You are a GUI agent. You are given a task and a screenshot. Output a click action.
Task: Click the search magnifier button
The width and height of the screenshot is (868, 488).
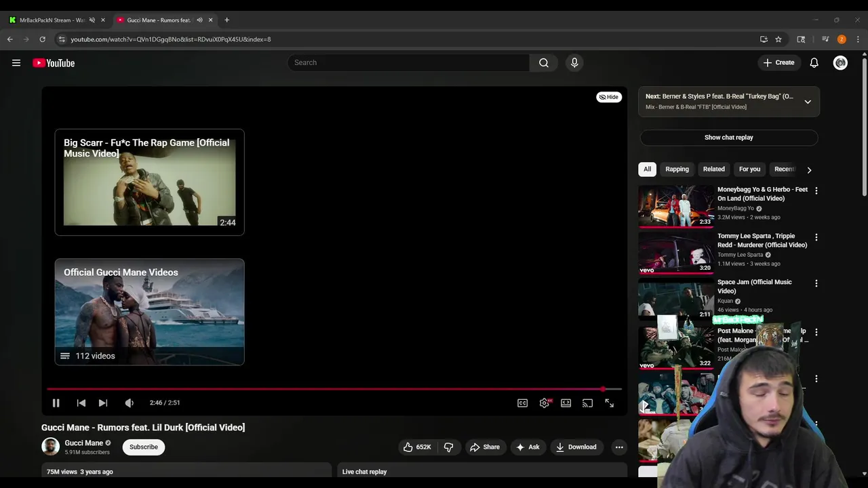(544, 62)
